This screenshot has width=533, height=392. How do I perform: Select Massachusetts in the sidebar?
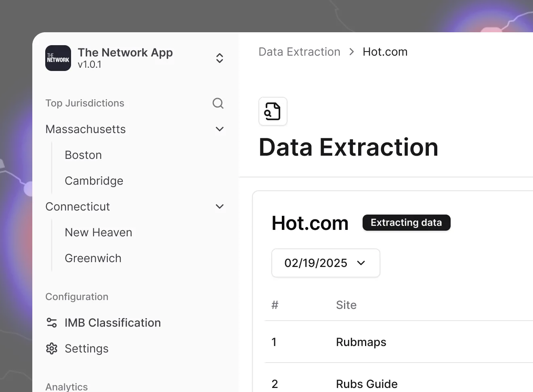click(x=86, y=129)
